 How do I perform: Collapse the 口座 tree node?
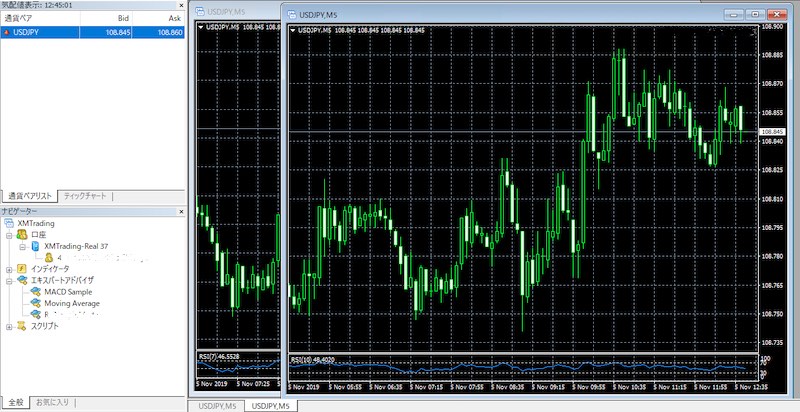click(x=9, y=234)
